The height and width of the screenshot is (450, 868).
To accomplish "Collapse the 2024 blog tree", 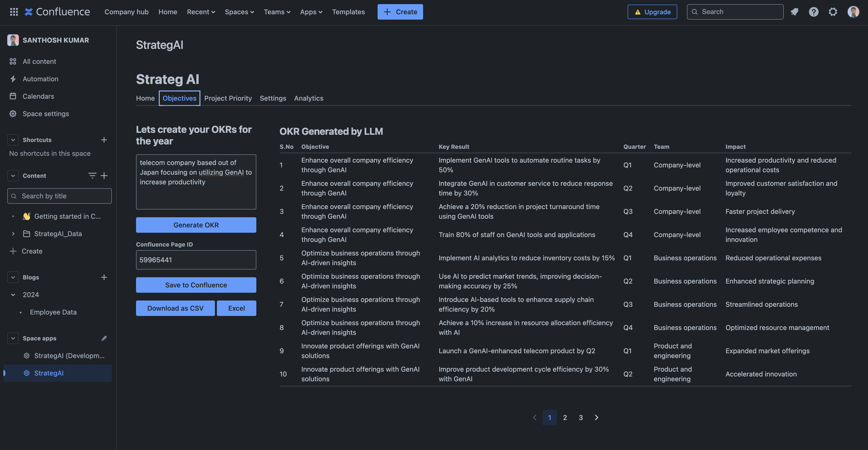I will 13,295.
